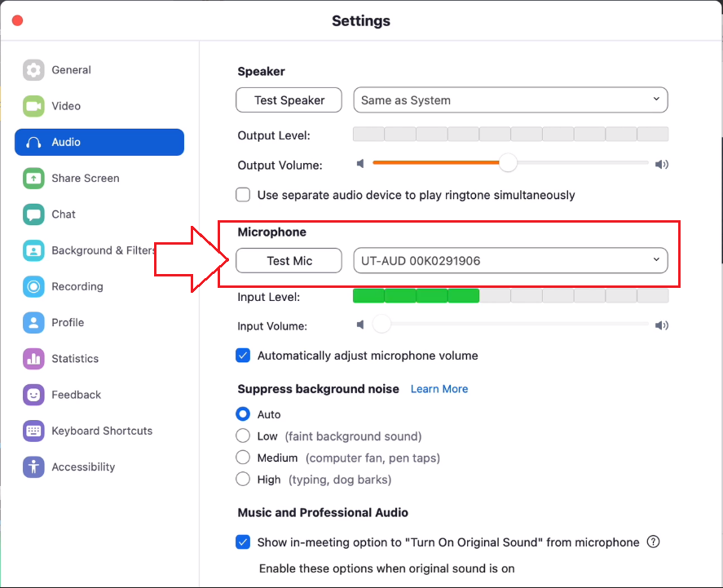The image size is (723, 588).
Task: Enable separate audio device for ringtone
Action: (x=243, y=195)
